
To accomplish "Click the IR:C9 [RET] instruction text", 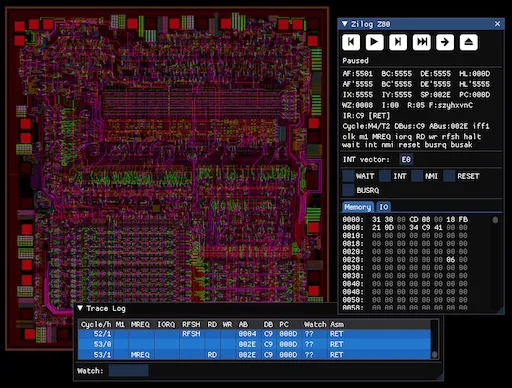I will pos(366,116).
